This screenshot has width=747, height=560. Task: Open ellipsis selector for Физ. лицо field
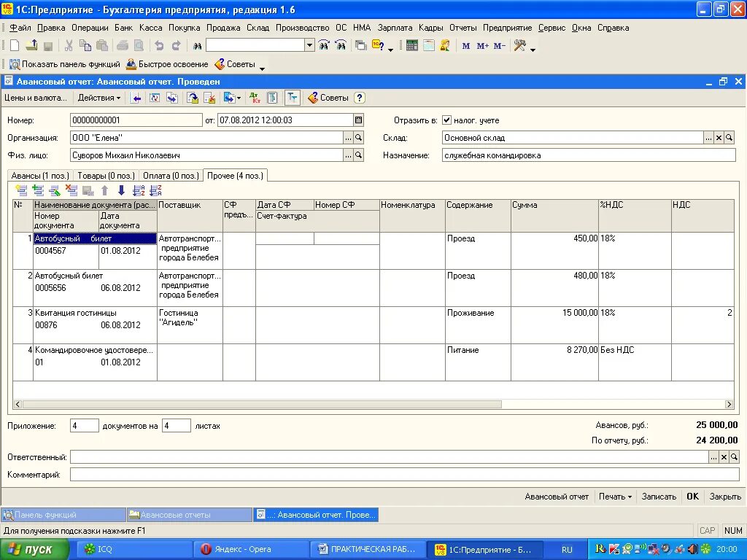click(x=348, y=155)
